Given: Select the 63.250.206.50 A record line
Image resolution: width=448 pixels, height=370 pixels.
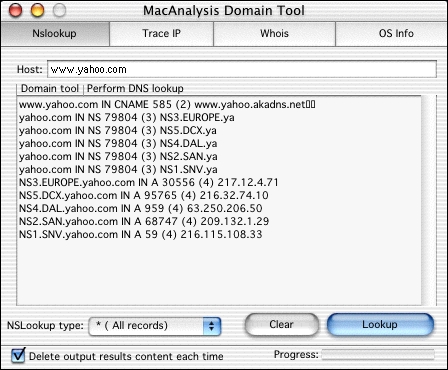Looking at the screenshot, I should click(x=141, y=209).
